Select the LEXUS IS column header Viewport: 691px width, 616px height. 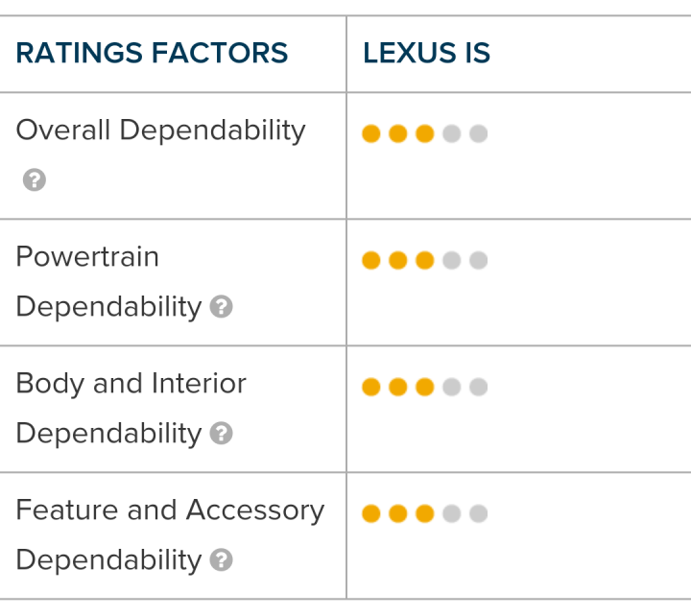pyautogui.click(x=426, y=53)
